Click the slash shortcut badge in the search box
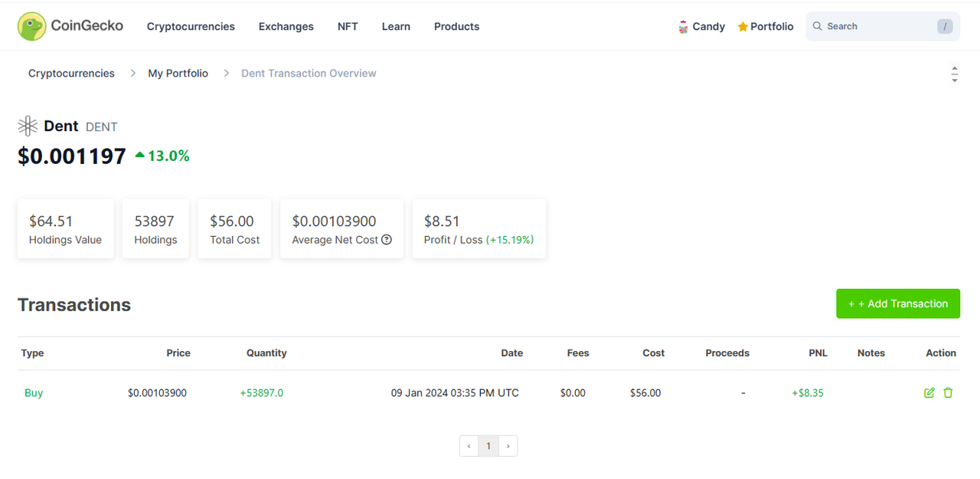980x479 pixels. click(x=945, y=27)
